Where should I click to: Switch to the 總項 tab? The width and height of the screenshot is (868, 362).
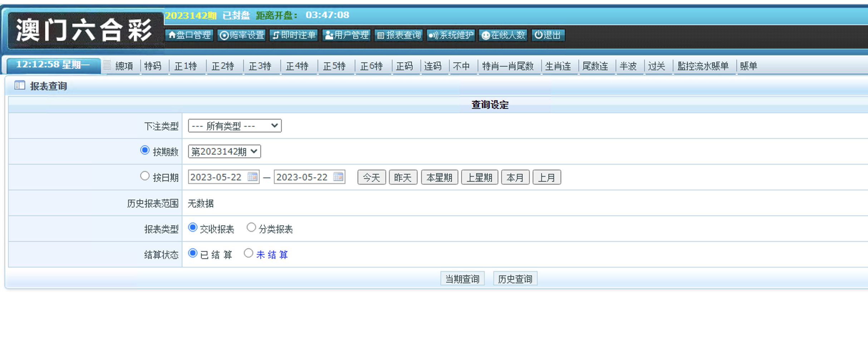pyautogui.click(x=124, y=66)
